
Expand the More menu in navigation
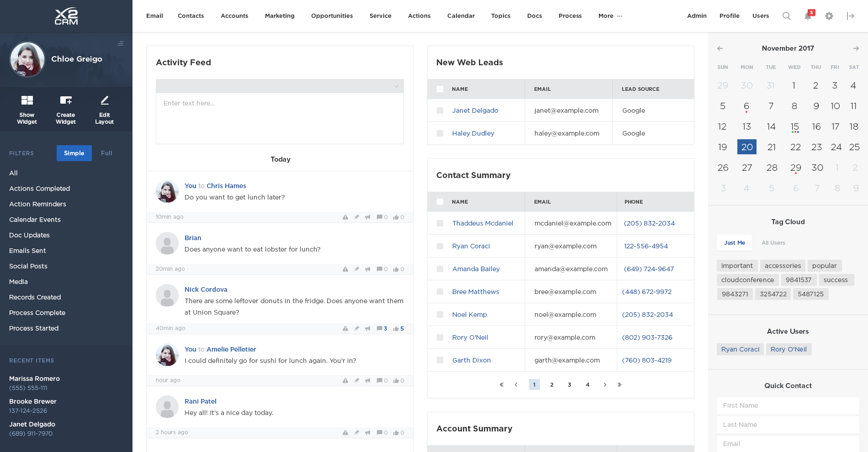point(610,16)
